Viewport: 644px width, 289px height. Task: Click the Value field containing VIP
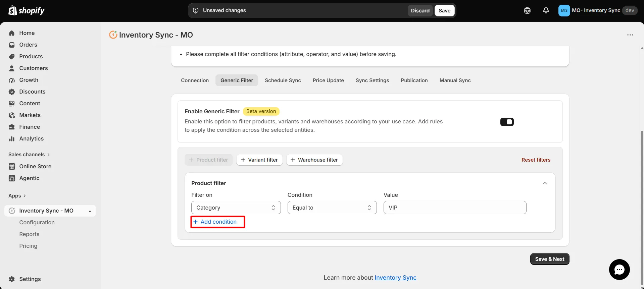tap(455, 208)
